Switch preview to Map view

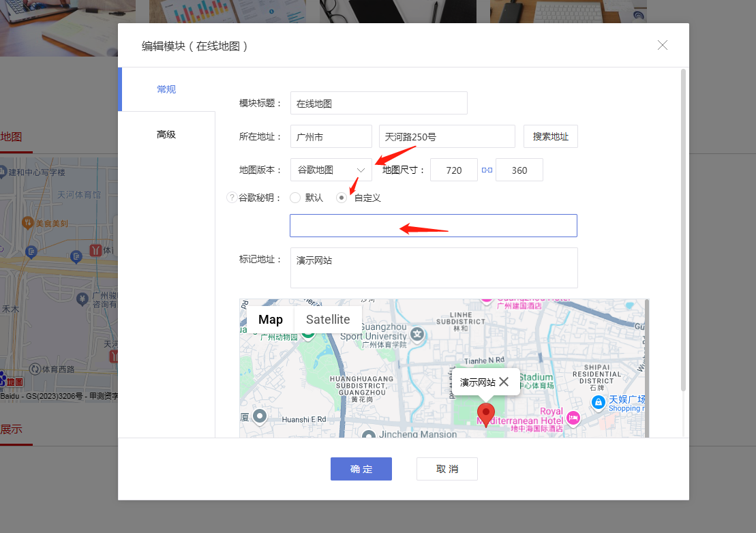coord(271,320)
